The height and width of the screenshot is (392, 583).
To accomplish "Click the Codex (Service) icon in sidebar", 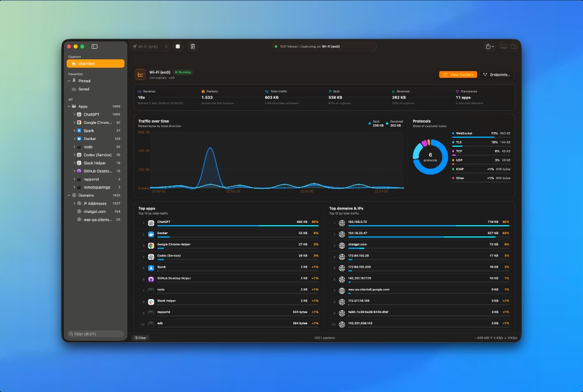I will (79, 155).
